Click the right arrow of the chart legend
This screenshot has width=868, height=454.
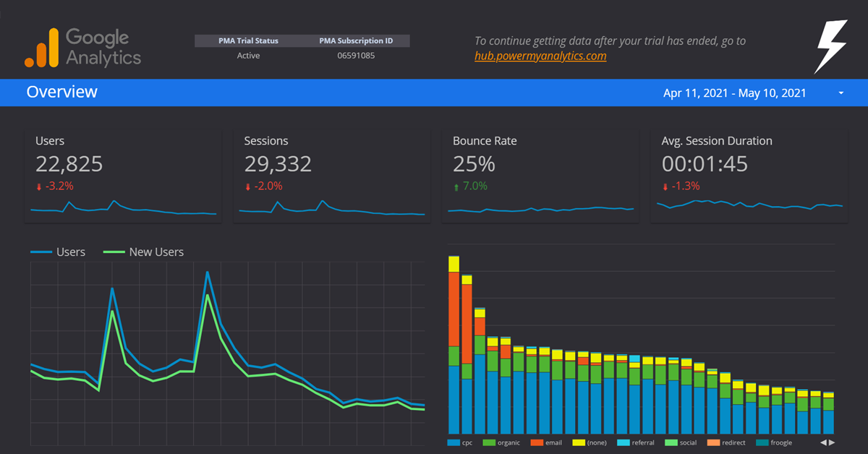[832, 442]
